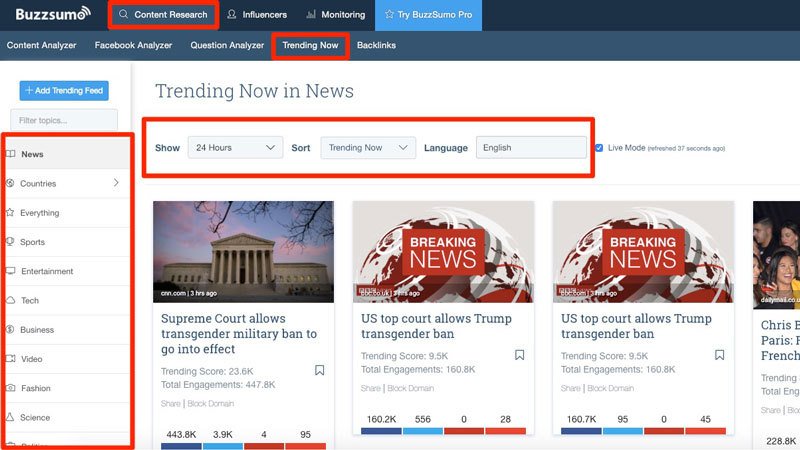Toggle the Live Mode checkbox
Image resolution: width=800 pixels, height=450 pixels.
(x=599, y=148)
